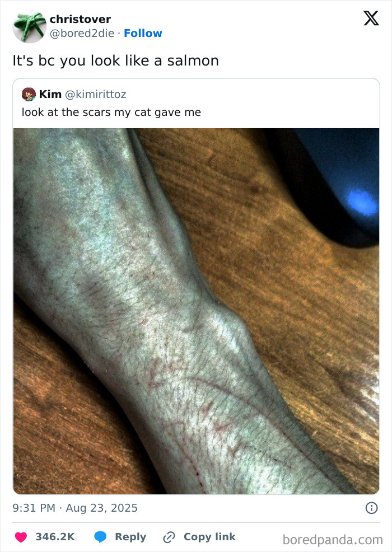Viewport: 392px width, 552px height.
Task: Click the Copy link text
Action: pyautogui.click(x=209, y=537)
